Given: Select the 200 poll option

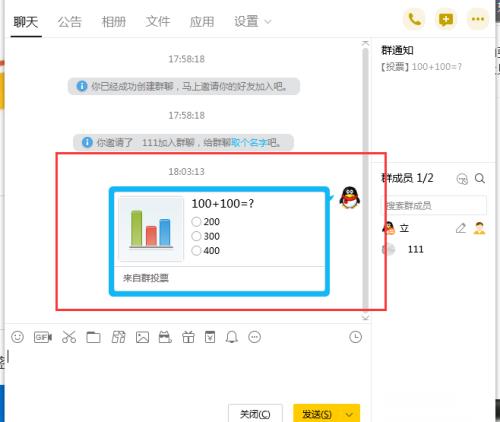Looking at the screenshot, I should (x=206, y=222).
